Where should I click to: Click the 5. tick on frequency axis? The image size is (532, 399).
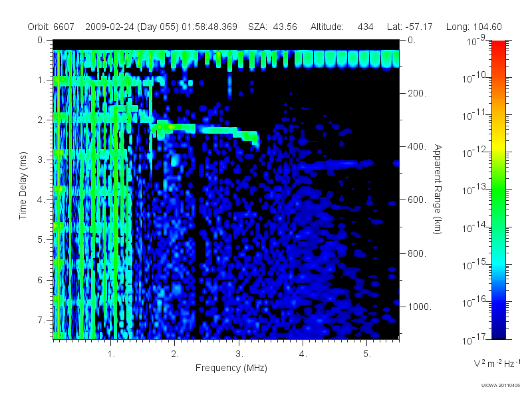367,354
